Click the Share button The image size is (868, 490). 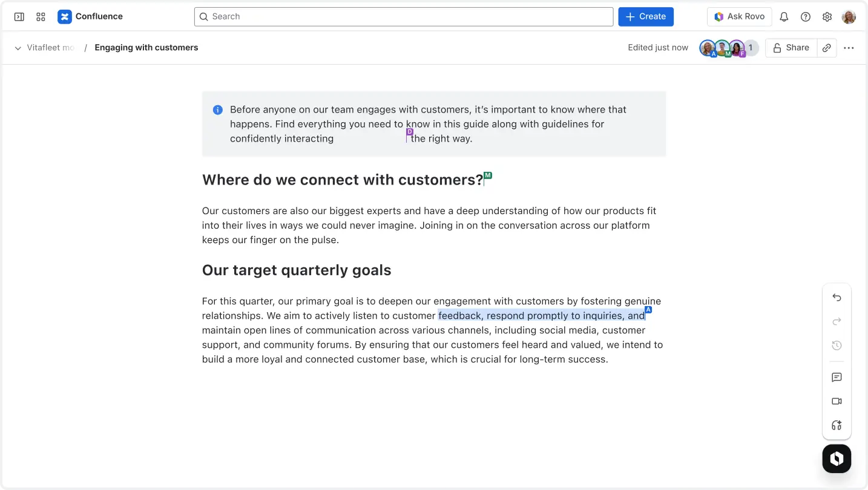(x=791, y=48)
